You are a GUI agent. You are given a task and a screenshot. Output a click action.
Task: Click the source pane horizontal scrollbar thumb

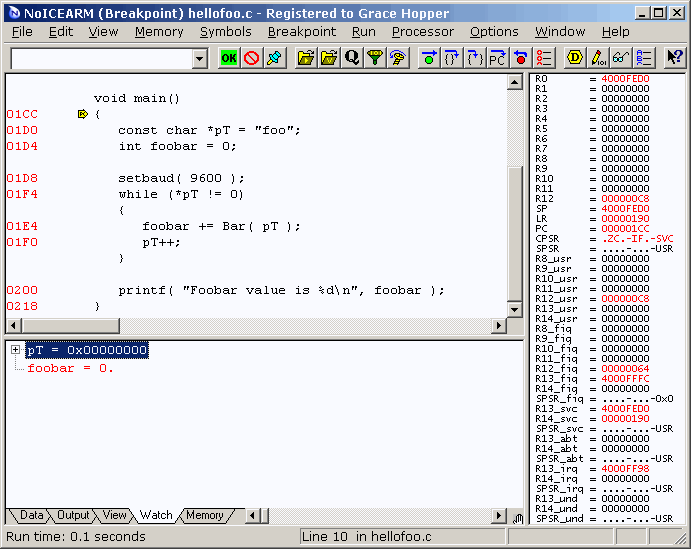click(x=71, y=326)
